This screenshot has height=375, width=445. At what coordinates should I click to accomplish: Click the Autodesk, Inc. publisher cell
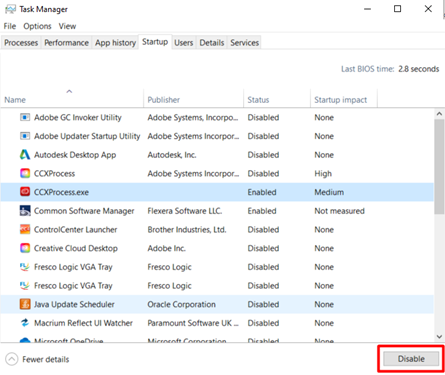click(172, 155)
